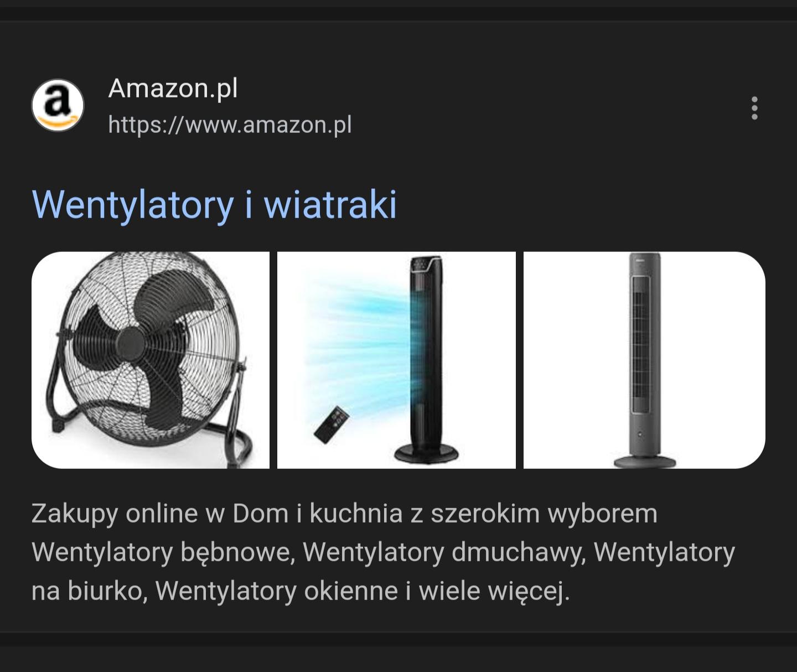The image size is (797, 672).
Task: Click the word "Wentylatory" in the blue title
Action: (x=133, y=205)
